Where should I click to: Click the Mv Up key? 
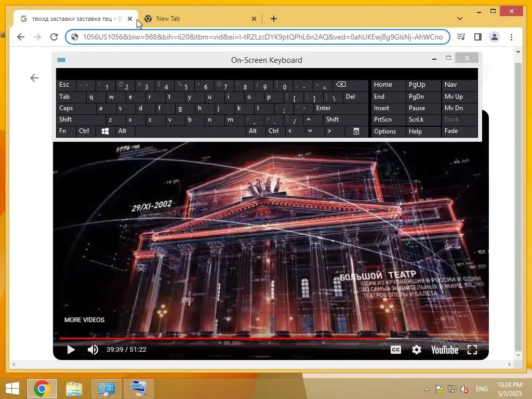pos(459,97)
